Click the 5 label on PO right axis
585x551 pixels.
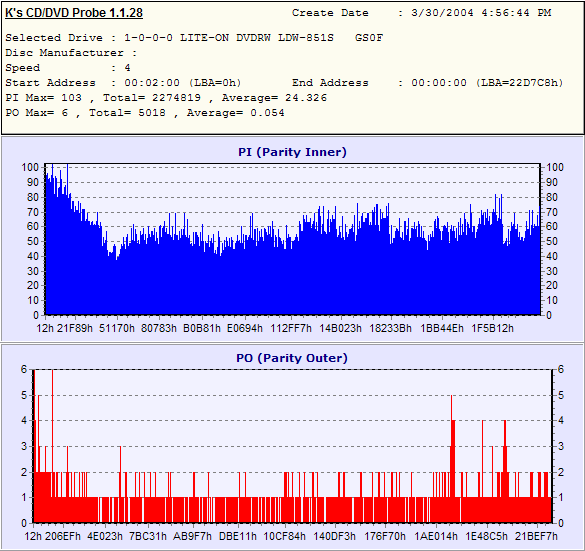coord(561,395)
